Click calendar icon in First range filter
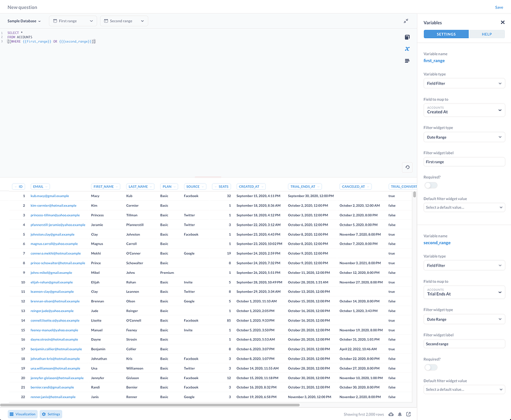Screen dimensions: 511x420 point(55,21)
